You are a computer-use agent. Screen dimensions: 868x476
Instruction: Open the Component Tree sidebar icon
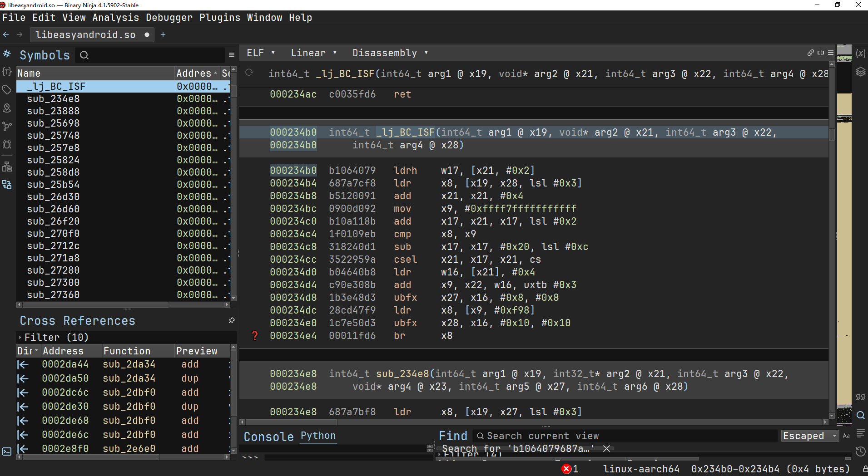(7, 167)
